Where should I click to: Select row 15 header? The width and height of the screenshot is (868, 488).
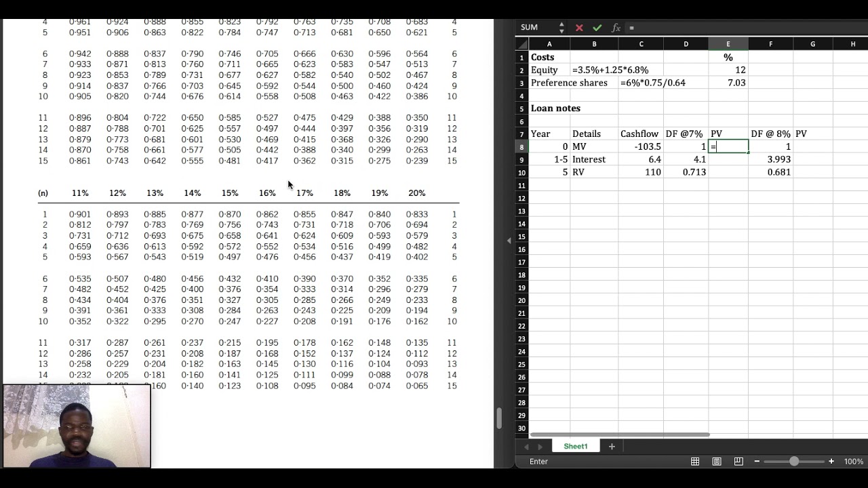pos(521,236)
